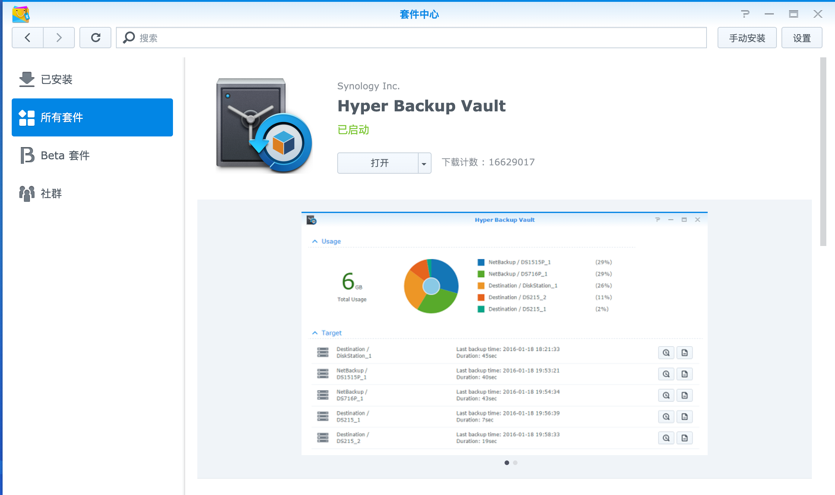Click the search magnifier icon

click(x=129, y=38)
